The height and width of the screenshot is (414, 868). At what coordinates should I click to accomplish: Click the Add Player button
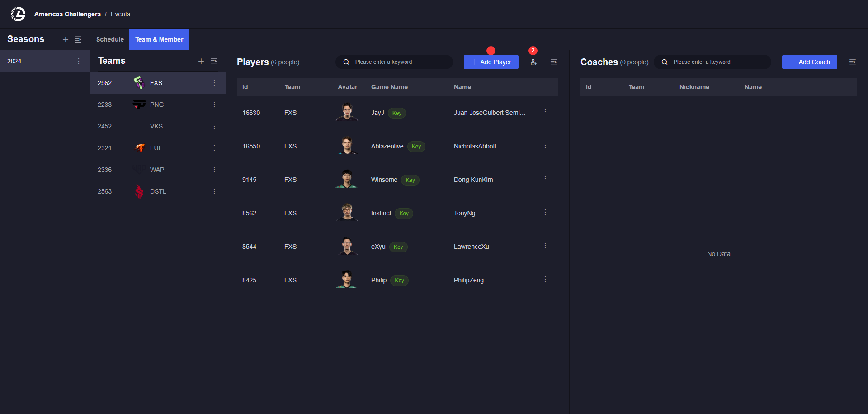491,62
